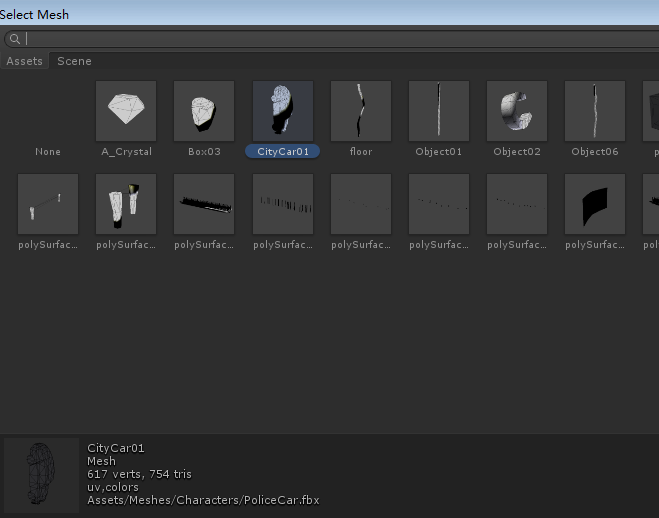Select the Object06 mesh thumbnail
The width and height of the screenshot is (659, 518).
[595, 111]
